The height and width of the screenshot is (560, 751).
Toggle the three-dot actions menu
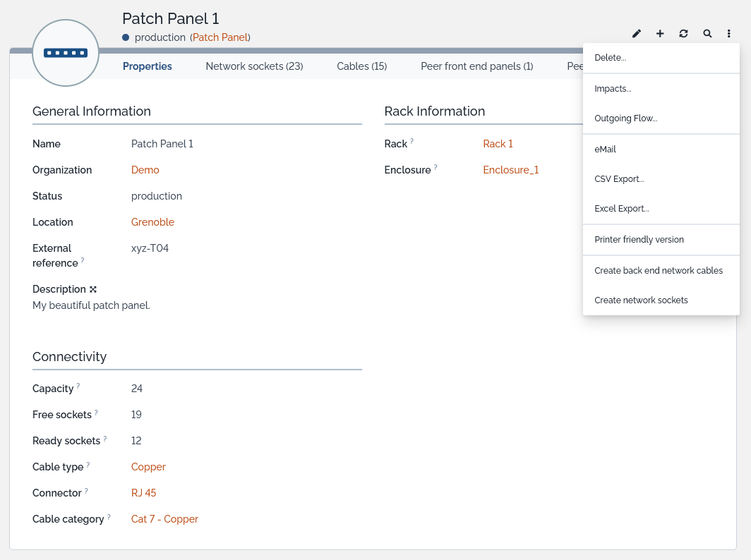(x=728, y=34)
